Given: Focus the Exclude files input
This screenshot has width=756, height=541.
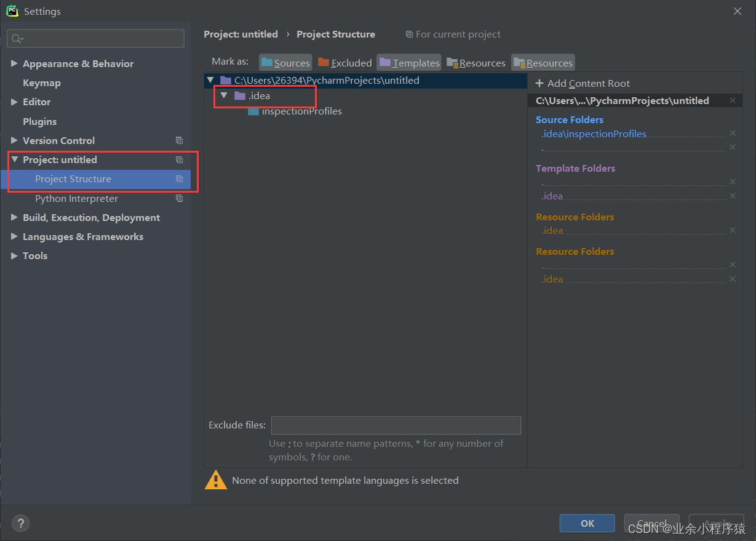Looking at the screenshot, I should pos(396,425).
